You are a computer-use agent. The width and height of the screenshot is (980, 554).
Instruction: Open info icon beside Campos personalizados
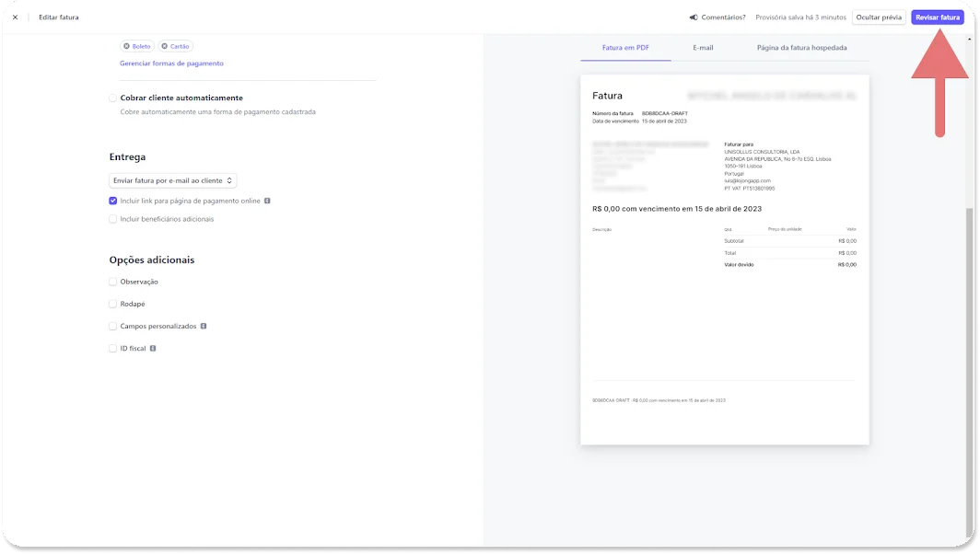(204, 326)
